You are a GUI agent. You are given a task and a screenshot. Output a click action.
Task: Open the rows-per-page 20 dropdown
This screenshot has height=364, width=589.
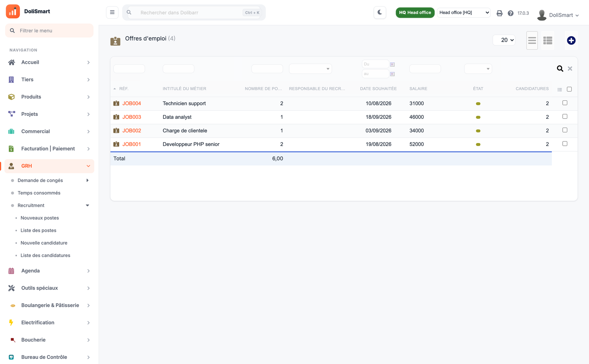(504, 40)
